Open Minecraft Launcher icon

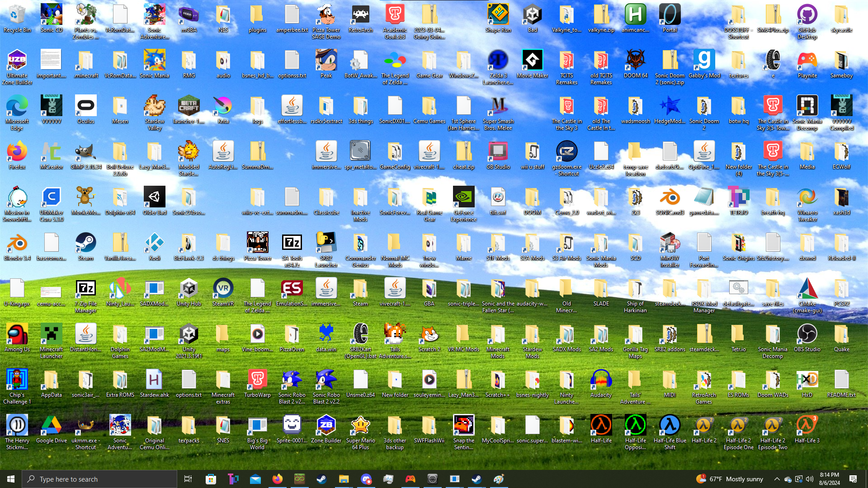[x=52, y=341]
